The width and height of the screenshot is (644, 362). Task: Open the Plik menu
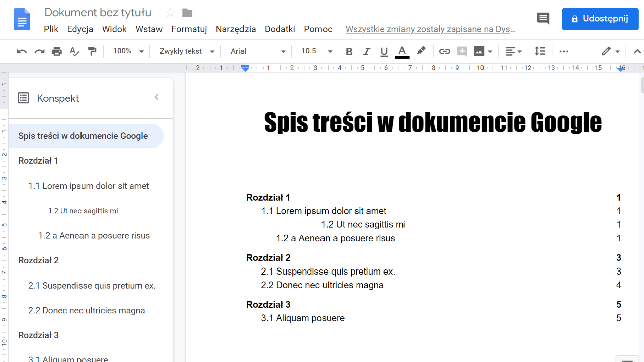coord(51,29)
